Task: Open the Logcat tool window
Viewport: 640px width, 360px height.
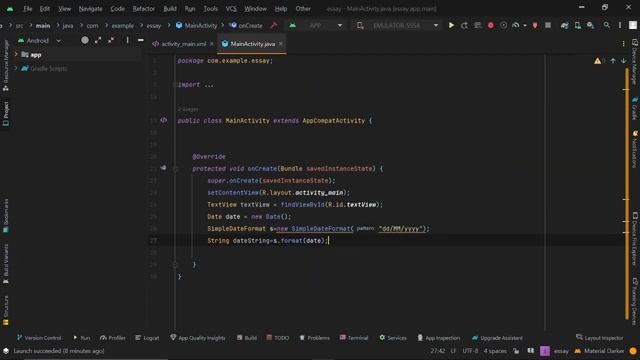Action: pyautogui.click(x=147, y=338)
